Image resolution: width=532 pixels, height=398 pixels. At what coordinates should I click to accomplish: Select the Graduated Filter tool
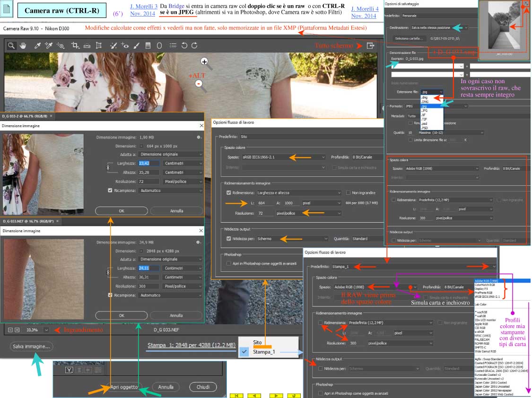pyautogui.click(x=148, y=45)
